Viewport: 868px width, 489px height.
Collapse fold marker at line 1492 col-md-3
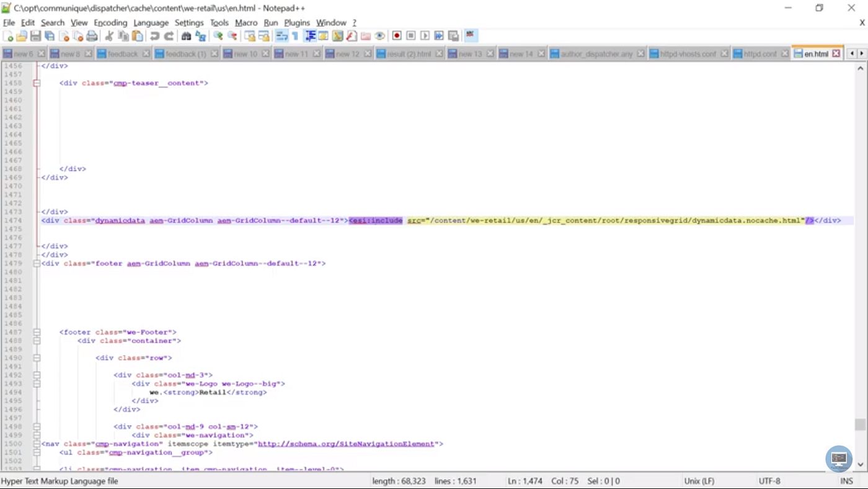click(x=37, y=375)
